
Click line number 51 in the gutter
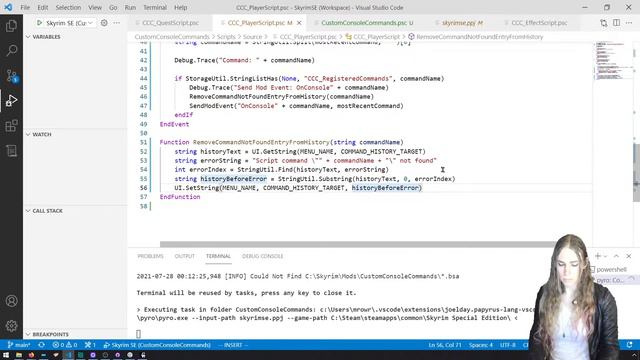point(143,142)
